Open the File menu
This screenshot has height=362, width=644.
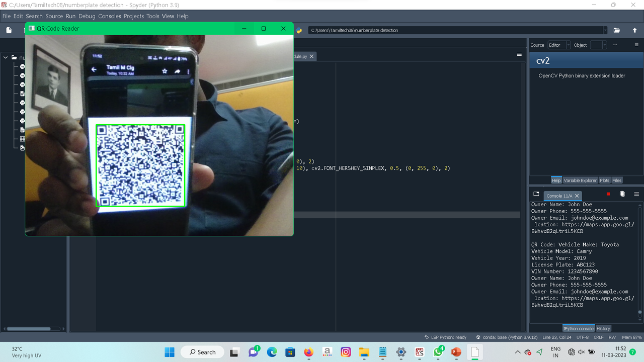coord(7,16)
